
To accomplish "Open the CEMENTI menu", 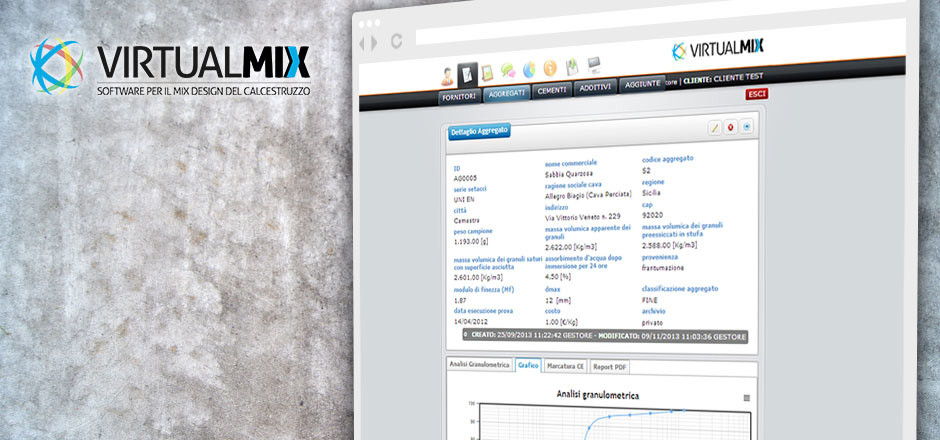I will point(552,91).
